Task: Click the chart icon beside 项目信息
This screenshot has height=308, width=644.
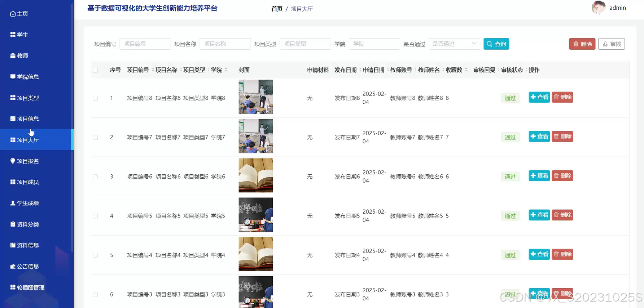Action: (13, 119)
